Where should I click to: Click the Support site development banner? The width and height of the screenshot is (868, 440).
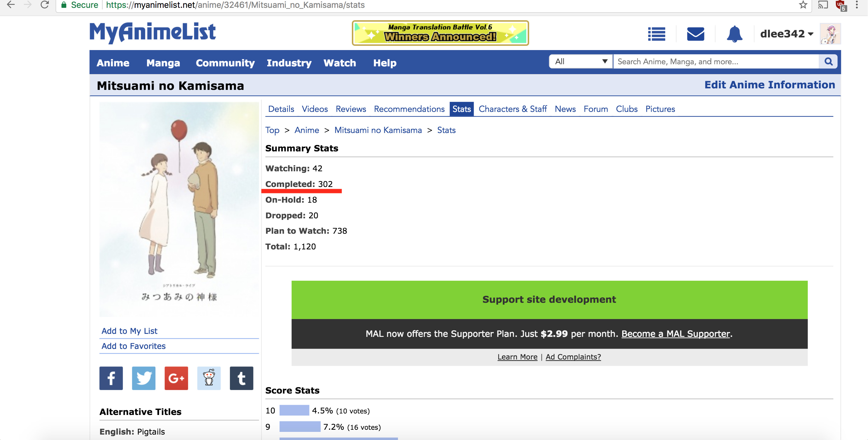[549, 299]
